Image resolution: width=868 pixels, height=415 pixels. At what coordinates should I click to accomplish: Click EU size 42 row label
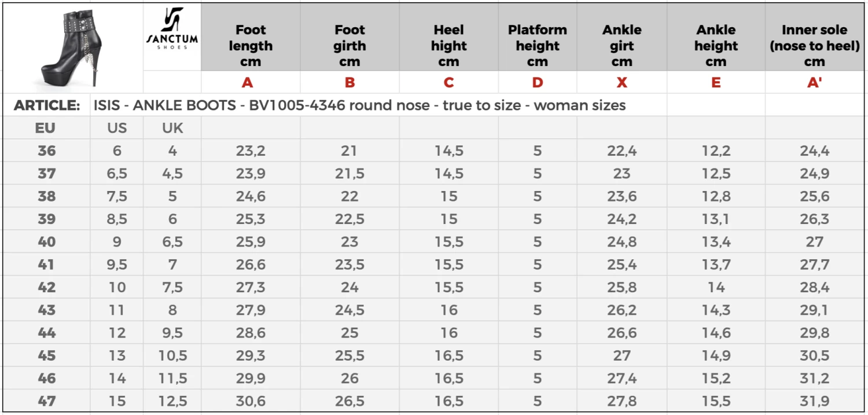tap(47, 288)
